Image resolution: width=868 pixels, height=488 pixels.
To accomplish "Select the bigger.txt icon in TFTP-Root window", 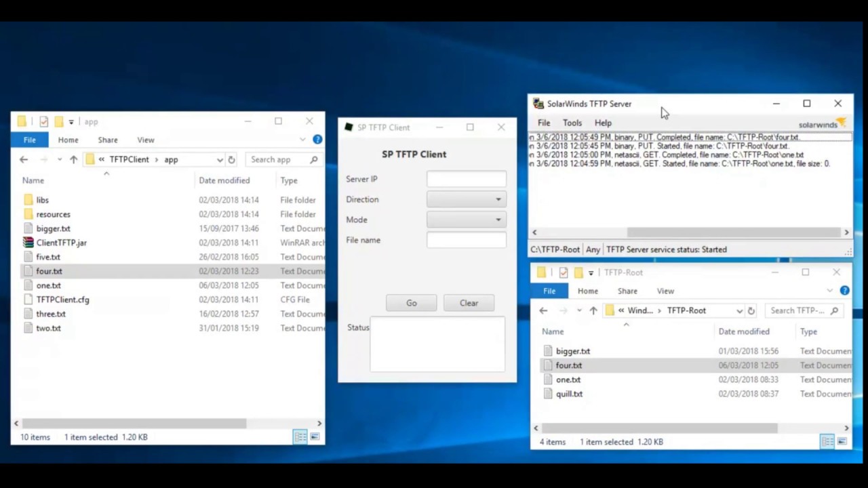I will click(549, 351).
